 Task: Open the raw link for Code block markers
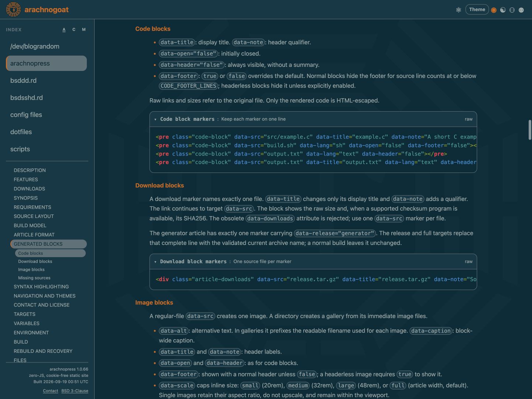pos(468,119)
